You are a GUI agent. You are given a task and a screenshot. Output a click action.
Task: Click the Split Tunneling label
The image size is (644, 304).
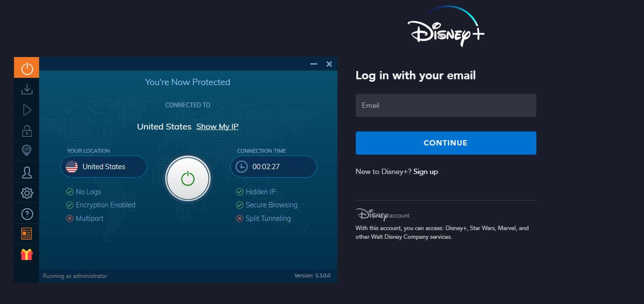(x=268, y=218)
